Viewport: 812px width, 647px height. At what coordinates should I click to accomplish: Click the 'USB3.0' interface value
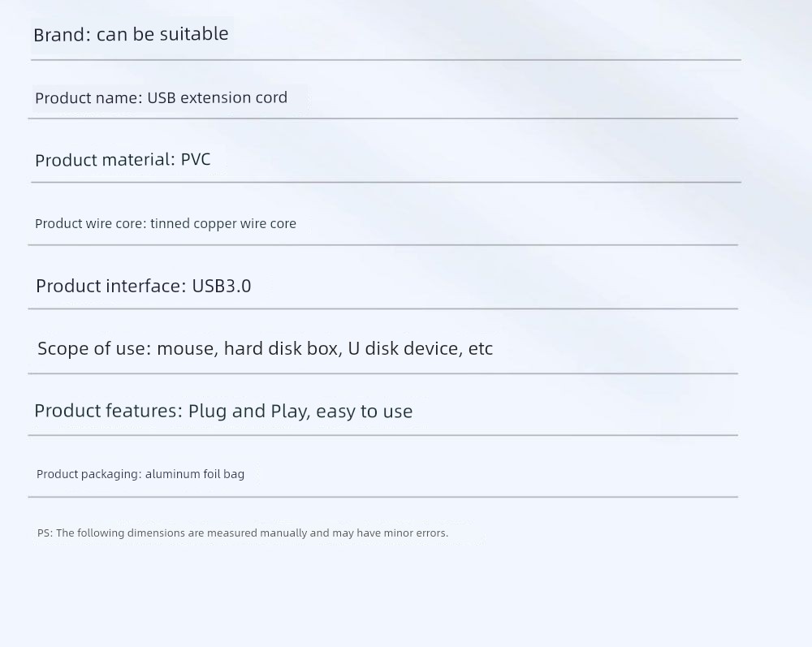pos(222,286)
